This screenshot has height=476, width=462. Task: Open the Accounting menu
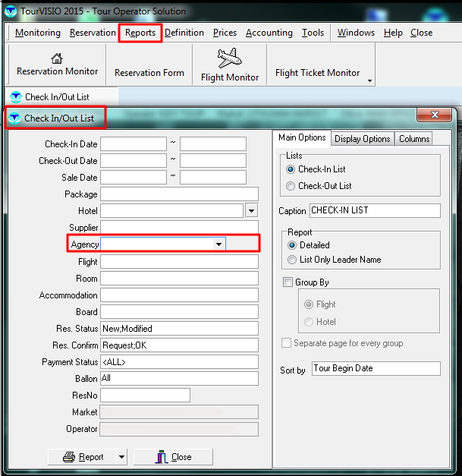click(x=269, y=33)
